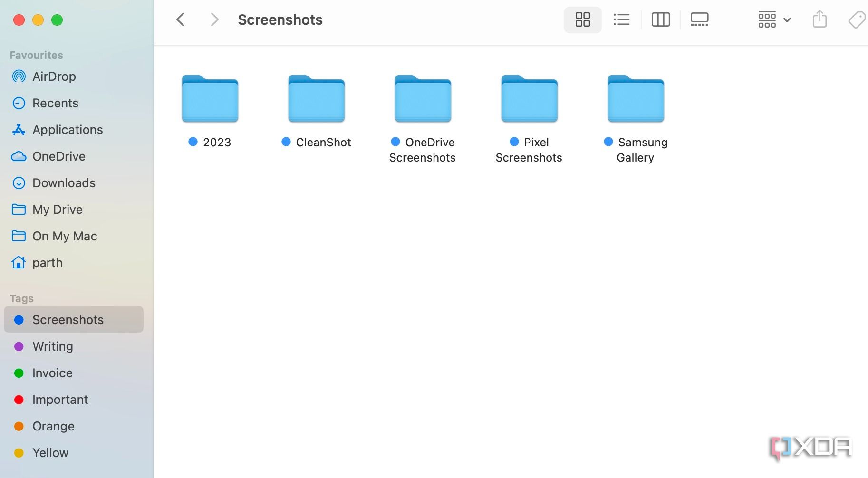
Task: Open the Applications sidebar shortcut
Action: (x=67, y=129)
